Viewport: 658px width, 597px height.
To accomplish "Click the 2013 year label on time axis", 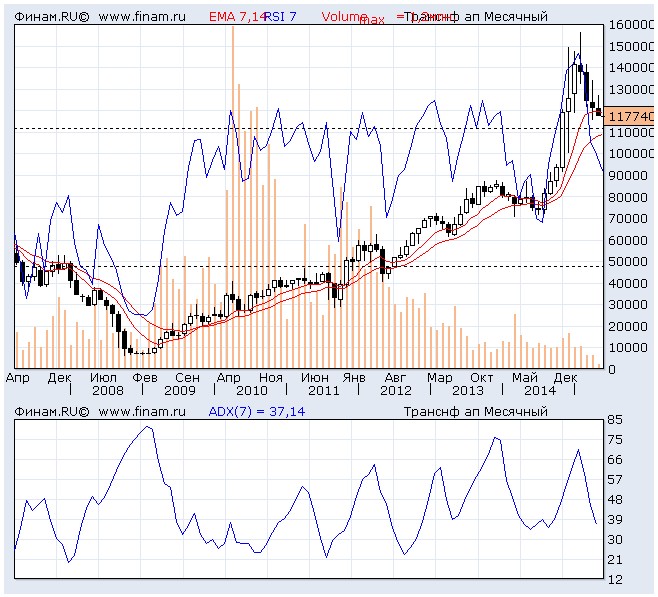I will click(x=468, y=391).
